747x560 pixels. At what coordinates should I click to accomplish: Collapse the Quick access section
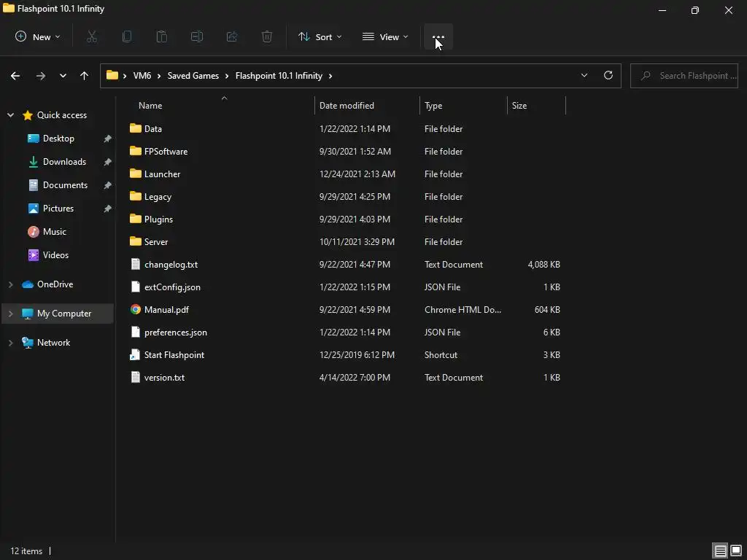point(10,115)
